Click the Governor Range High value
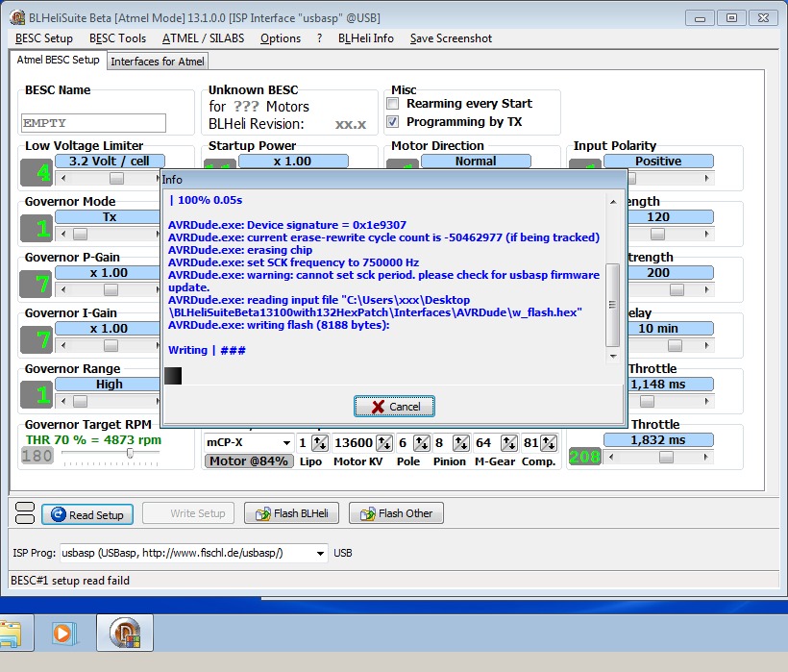Viewport: 788px width, 672px height. (x=108, y=384)
